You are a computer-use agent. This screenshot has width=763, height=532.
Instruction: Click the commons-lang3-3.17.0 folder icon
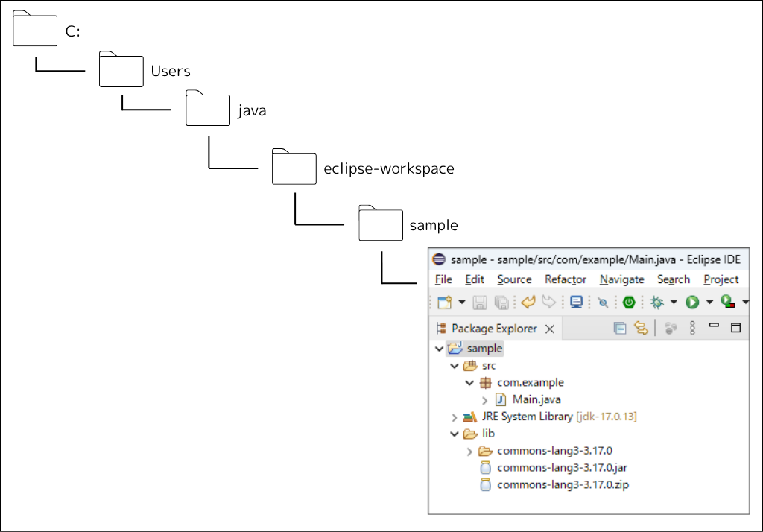click(486, 451)
